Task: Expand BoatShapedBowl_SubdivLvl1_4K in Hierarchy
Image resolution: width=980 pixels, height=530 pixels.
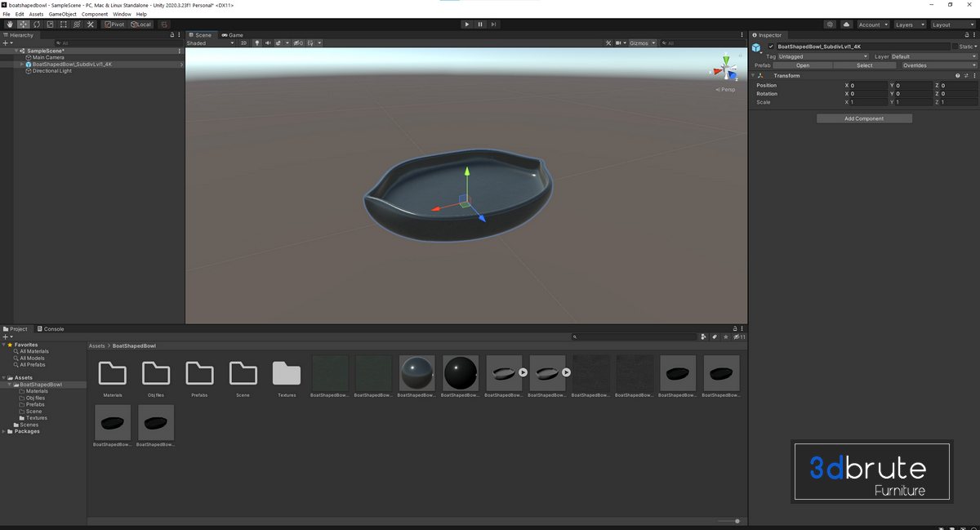Action: tap(22, 65)
